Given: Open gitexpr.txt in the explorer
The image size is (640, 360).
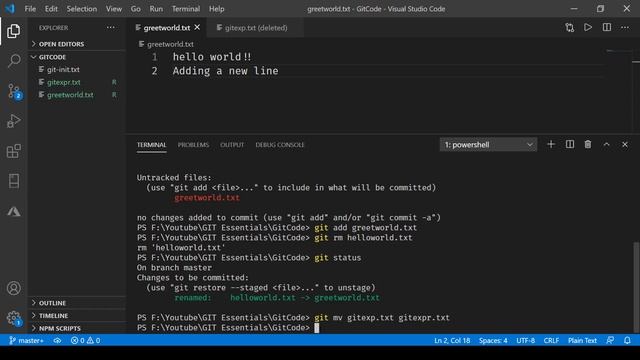Looking at the screenshot, I should [x=77, y=82].
